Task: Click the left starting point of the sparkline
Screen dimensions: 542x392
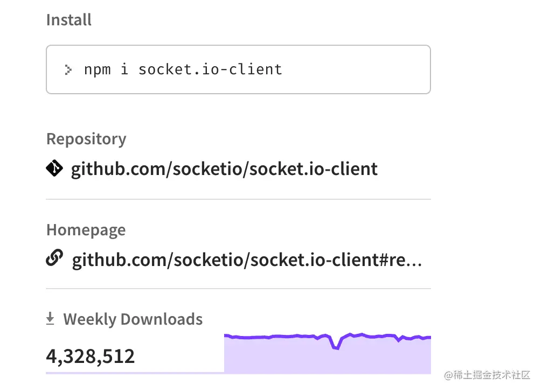Action: pos(226,335)
